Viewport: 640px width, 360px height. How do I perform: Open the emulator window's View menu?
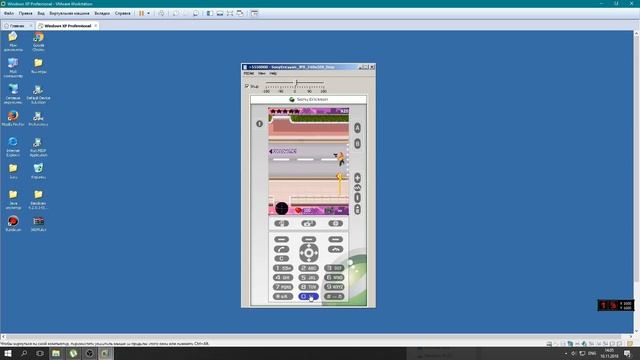pyautogui.click(x=262, y=73)
